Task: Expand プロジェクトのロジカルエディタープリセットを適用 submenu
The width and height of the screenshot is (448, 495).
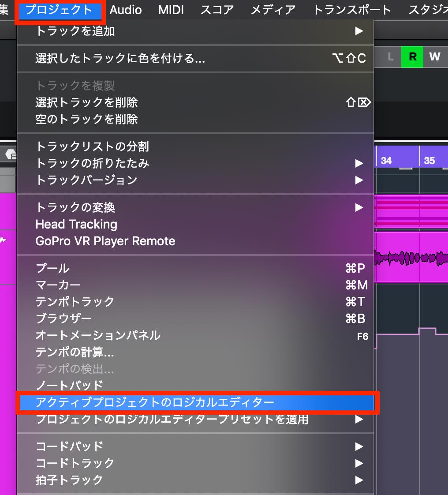Action: pyautogui.click(x=195, y=419)
